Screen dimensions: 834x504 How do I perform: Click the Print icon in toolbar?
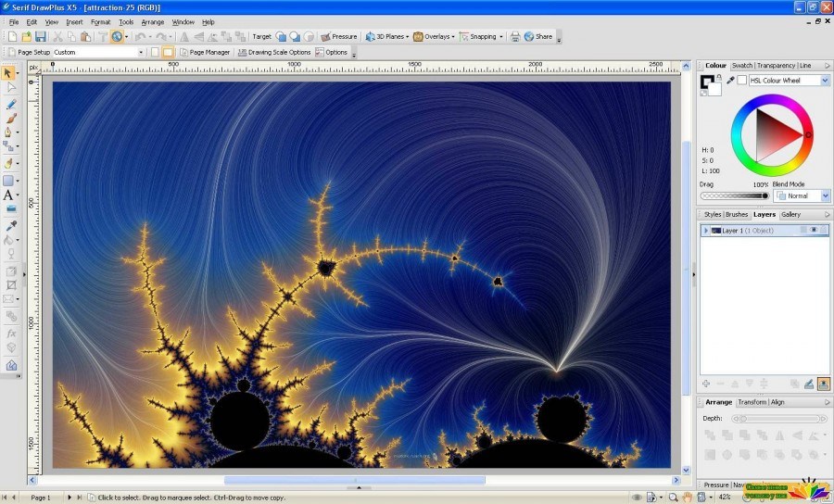(x=515, y=37)
